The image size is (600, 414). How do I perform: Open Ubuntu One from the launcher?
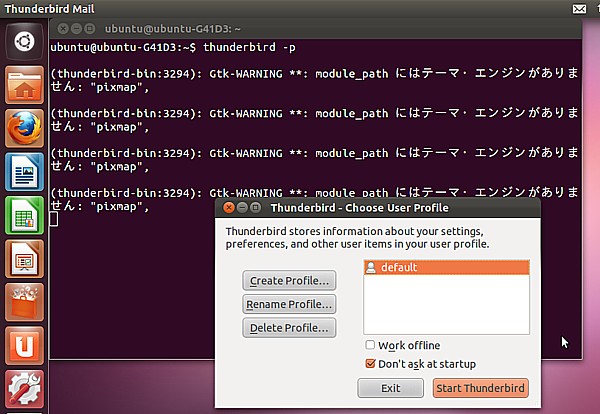(24, 346)
